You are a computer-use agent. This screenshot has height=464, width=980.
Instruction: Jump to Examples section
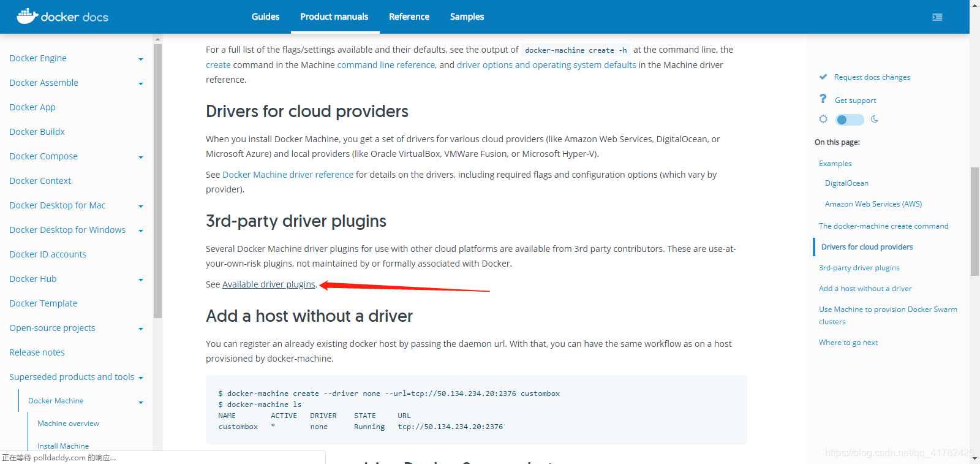[x=835, y=164]
